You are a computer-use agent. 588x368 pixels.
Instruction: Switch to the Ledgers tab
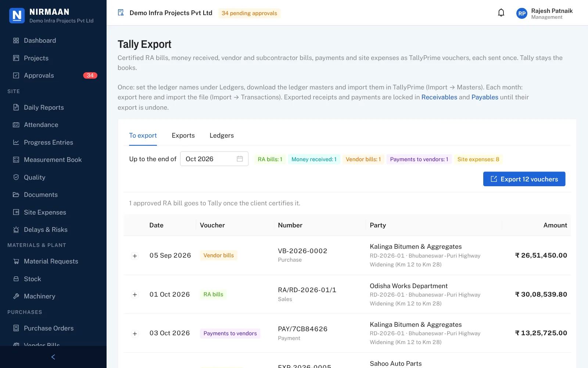[222, 135]
